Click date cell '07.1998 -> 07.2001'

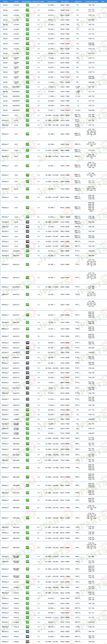(52, 287)
